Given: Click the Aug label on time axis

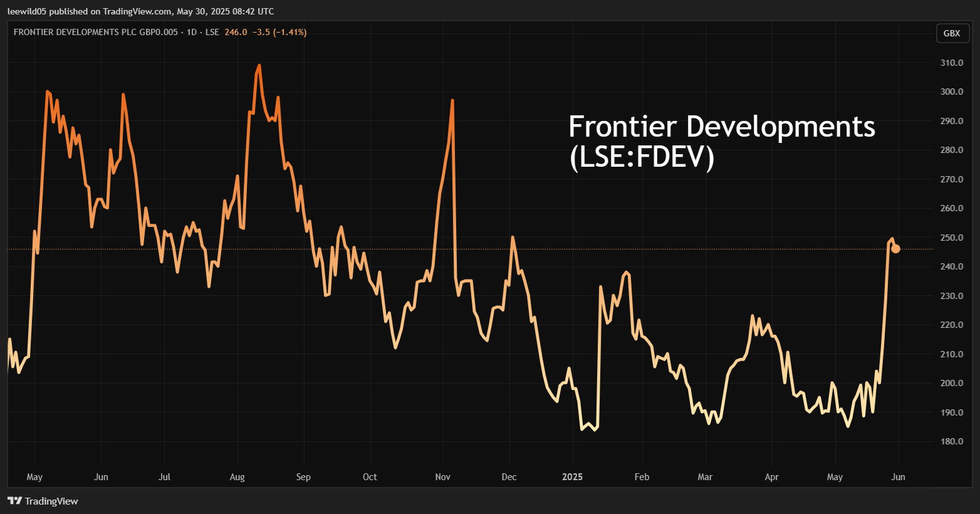Looking at the screenshot, I should [x=237, y=477].
